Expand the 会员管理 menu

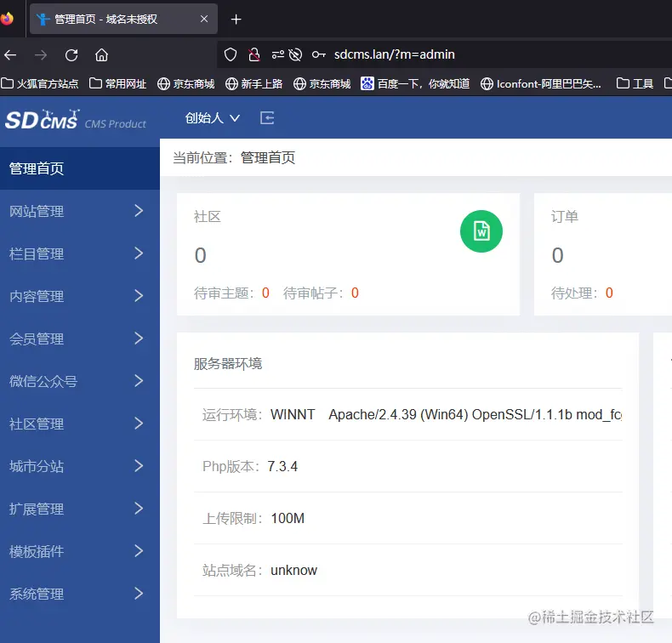80,339
